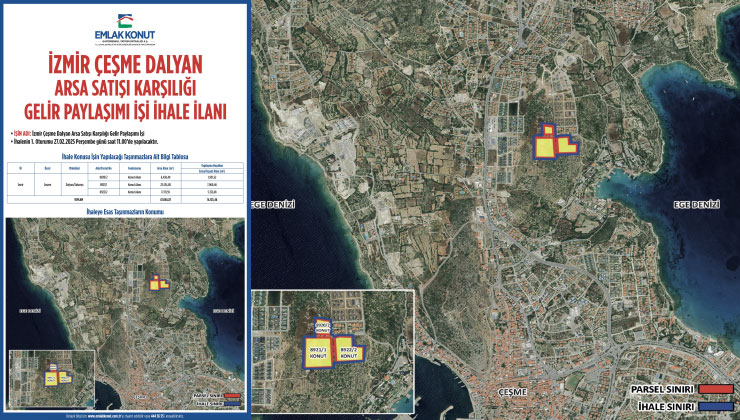Image resolution: width=740 pixels, height=420 pixels.
Task: Click the Arsa Satışı Karşılığı heading line
Action: coord(125,87)
